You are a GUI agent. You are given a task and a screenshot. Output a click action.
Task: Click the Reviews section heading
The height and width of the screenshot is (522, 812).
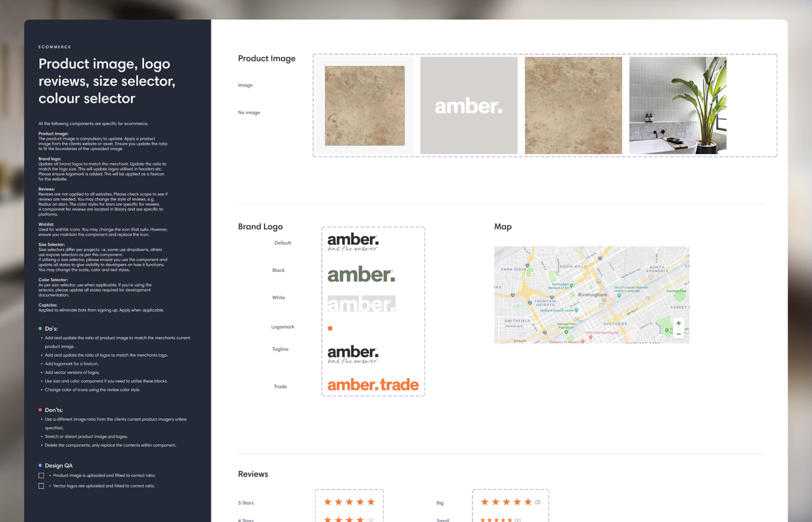[253, 474]
